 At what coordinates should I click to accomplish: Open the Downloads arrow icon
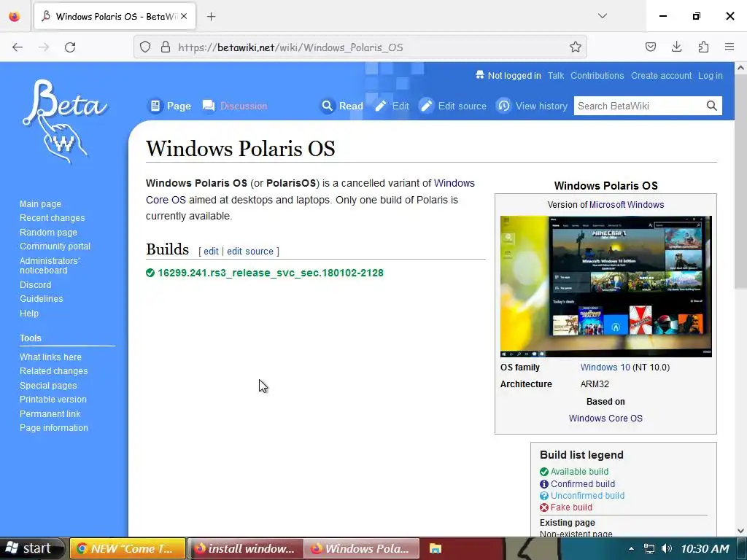(676, 47)
